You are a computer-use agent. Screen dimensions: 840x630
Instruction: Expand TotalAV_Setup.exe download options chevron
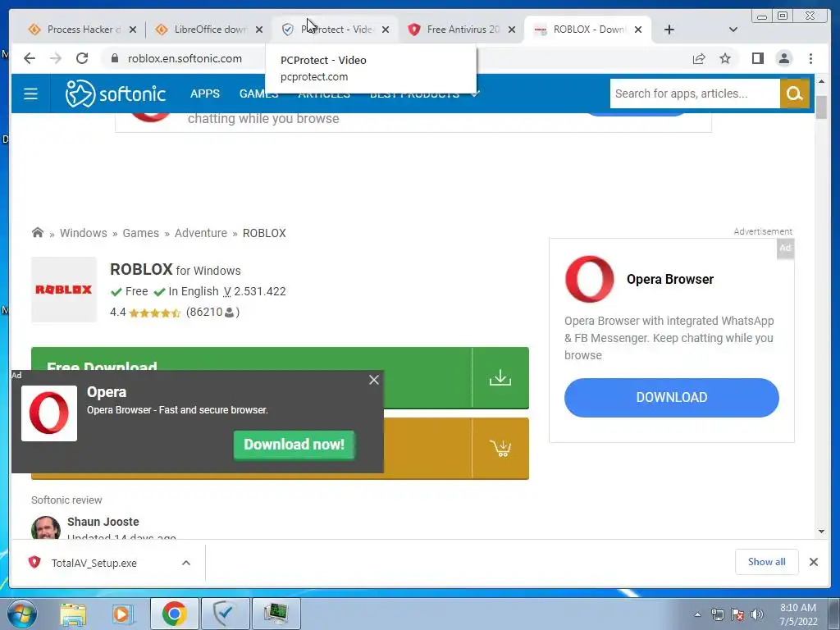186,563
